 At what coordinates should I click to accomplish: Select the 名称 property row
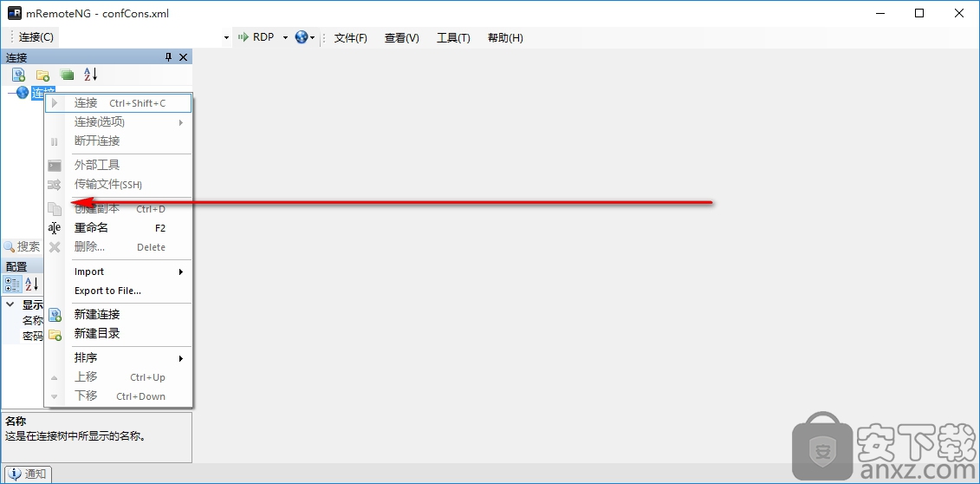(33, 321)
